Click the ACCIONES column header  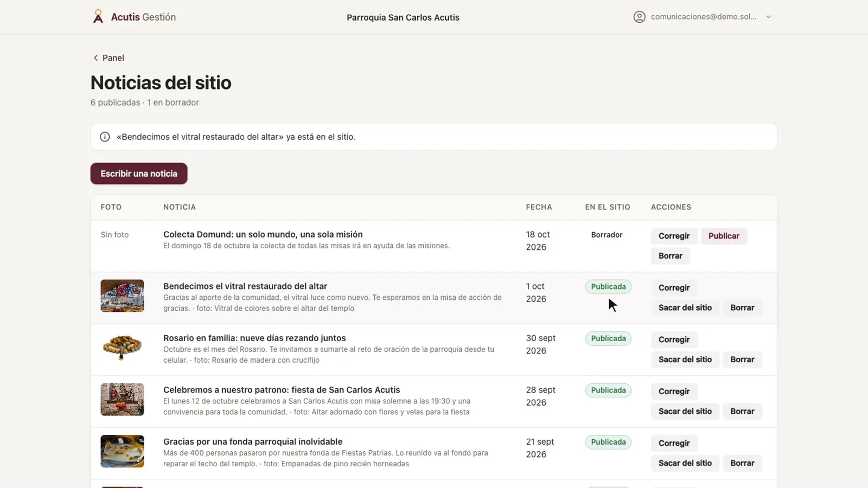[x=671, y=207]
